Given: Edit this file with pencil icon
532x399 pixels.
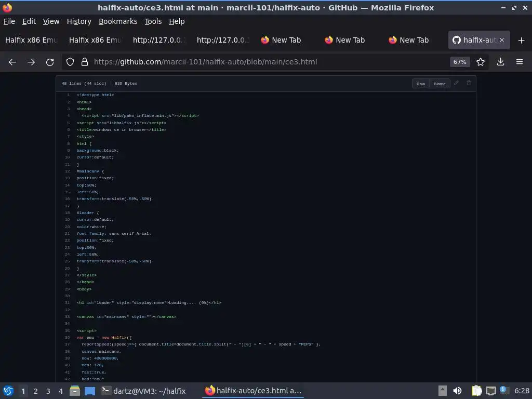Looking at the screenshot, I should point(456,83).
